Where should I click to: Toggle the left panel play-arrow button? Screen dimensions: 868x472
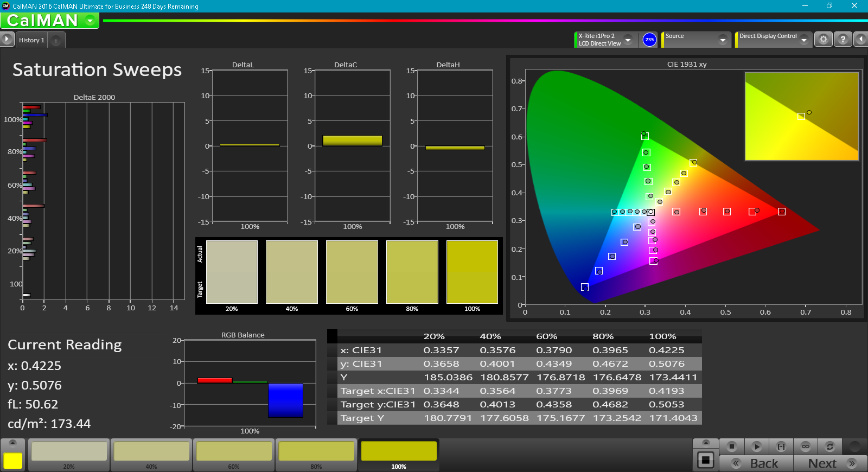coord(7,40)
